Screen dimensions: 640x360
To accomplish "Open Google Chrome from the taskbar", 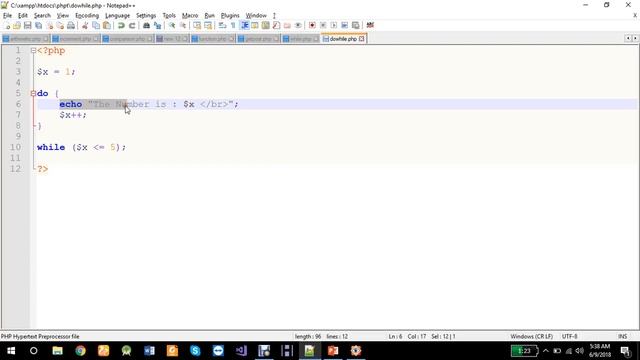I will [80, 351].
